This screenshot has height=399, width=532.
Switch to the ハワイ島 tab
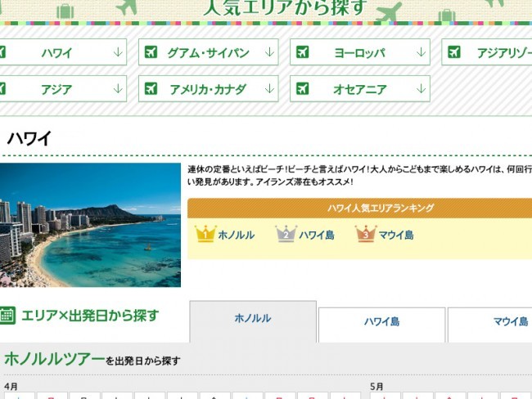coord(381,322)
